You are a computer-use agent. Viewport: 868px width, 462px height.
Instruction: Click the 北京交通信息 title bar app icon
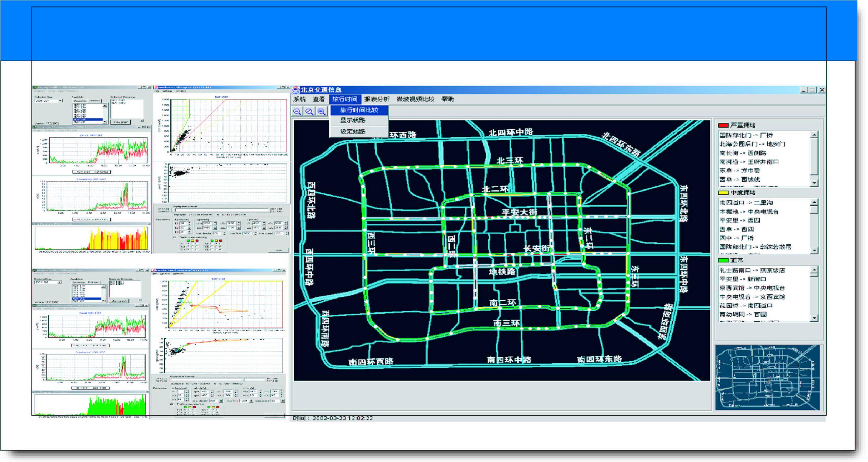click(296, 90)
